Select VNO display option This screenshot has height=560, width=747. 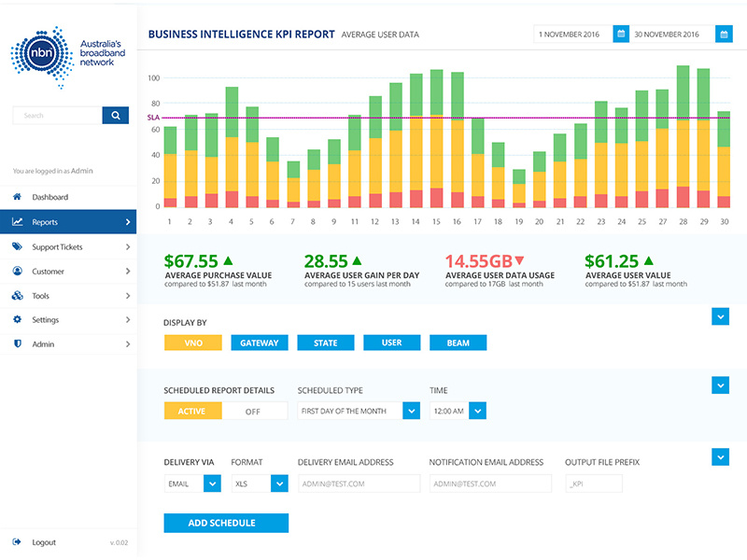click(192, 343)
